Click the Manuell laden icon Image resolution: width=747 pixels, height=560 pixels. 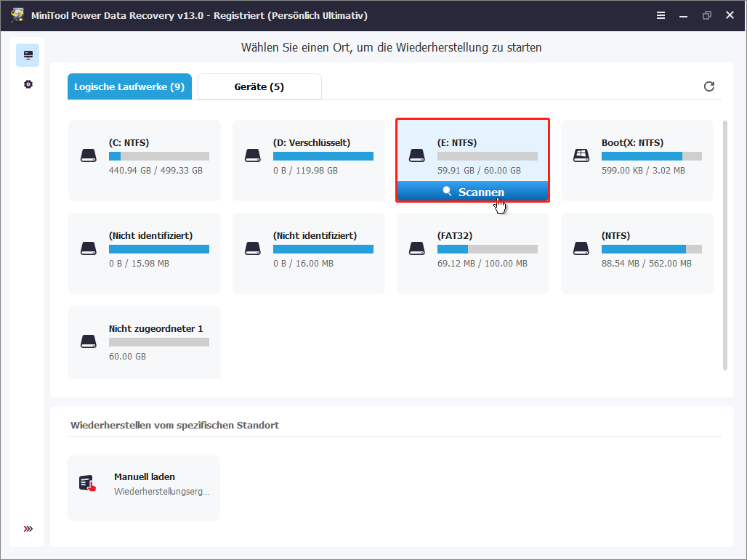88,483
